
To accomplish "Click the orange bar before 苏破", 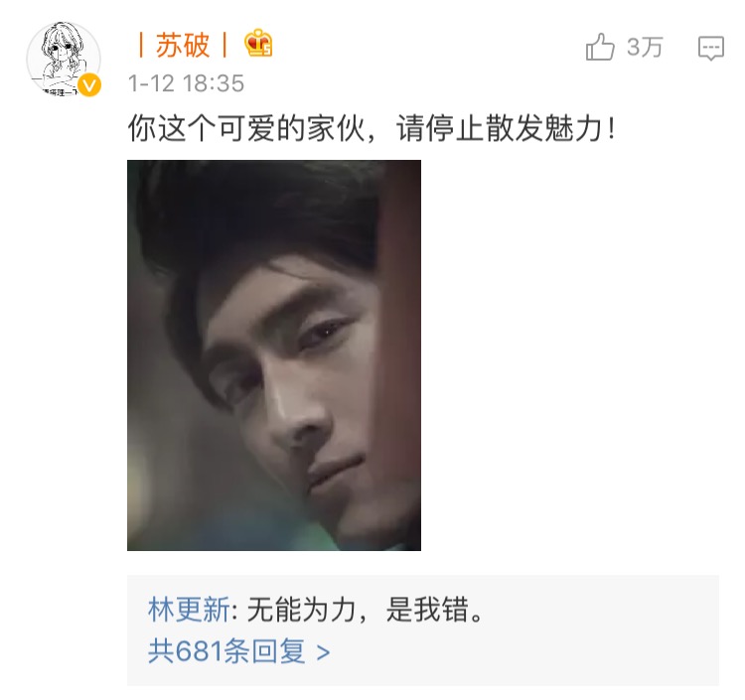I will pos(141,45).
